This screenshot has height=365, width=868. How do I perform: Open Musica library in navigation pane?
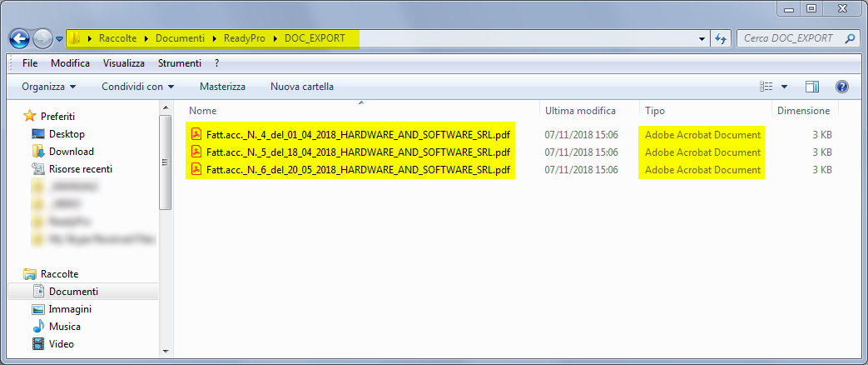click(x=65, y=327)
